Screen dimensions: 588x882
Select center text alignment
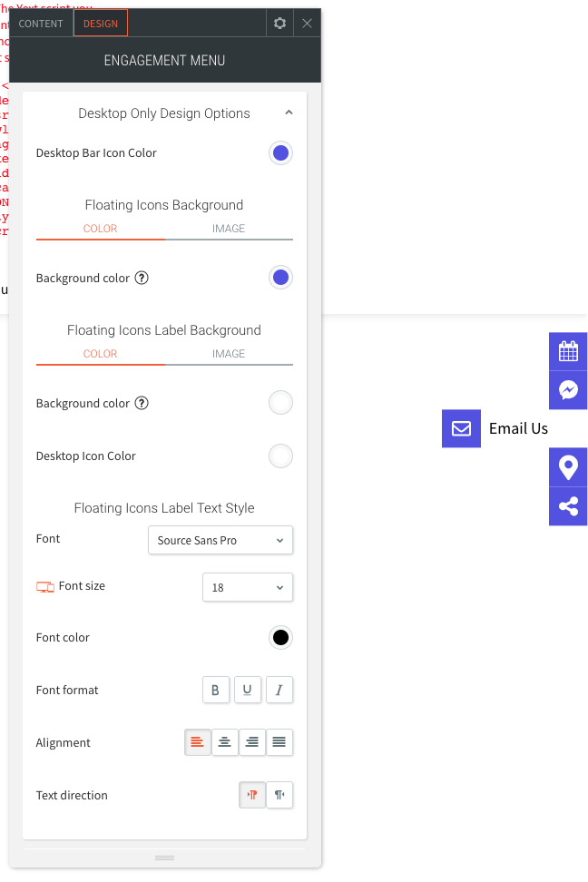click(x=224, y=743)
